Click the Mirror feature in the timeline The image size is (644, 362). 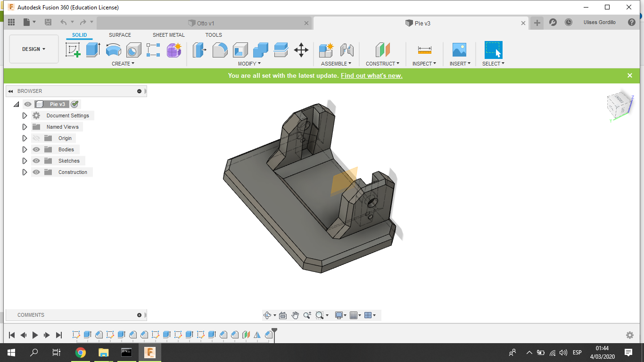pyautogui.click(x=257, y=335)
